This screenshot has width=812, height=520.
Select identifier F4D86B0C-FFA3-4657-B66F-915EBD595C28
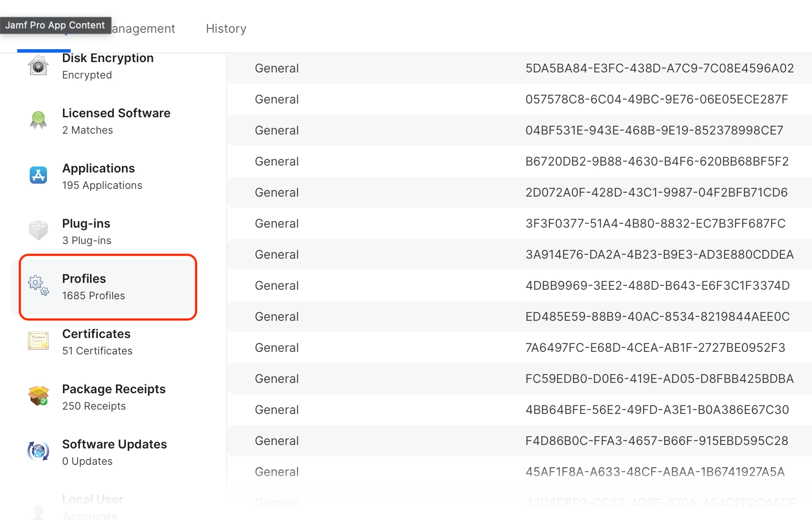click(657, 441)
